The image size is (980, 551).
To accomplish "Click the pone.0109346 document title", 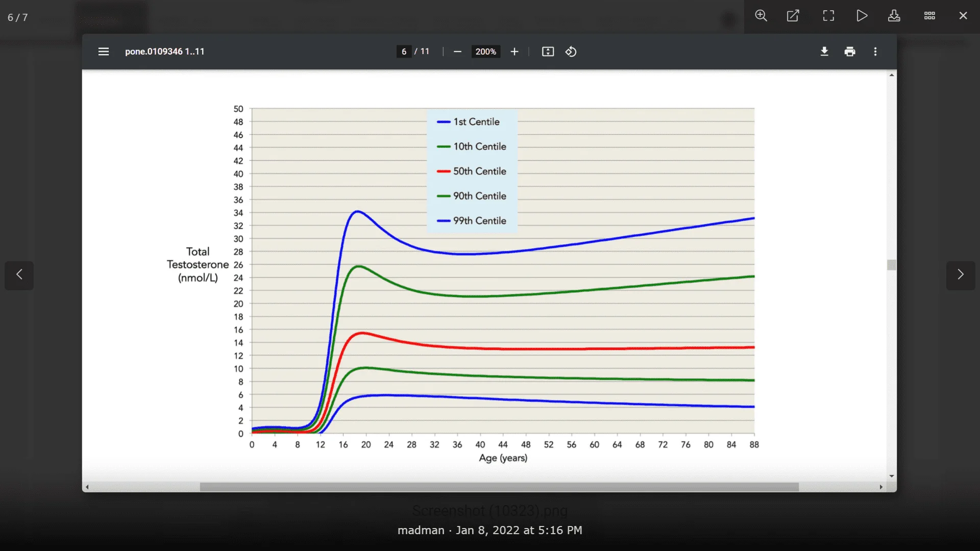I will tap(164, 52).
